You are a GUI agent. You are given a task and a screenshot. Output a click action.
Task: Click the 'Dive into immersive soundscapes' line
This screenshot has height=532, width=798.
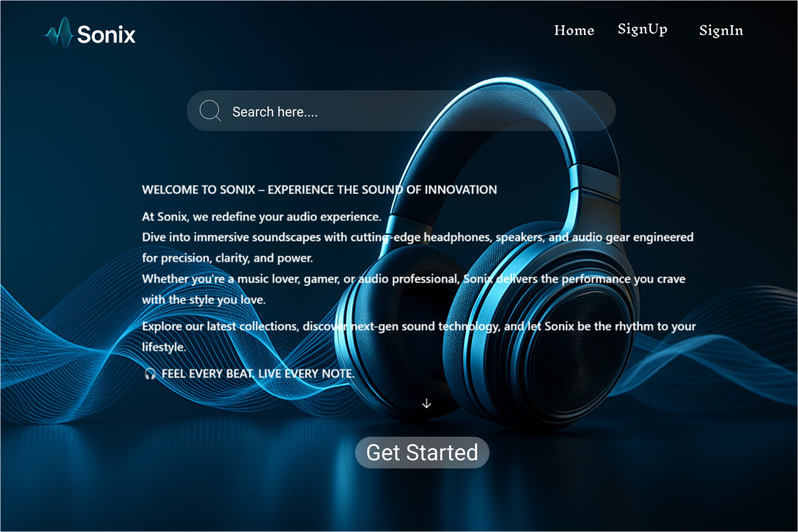pyautogui.click(x=417, y=237)
